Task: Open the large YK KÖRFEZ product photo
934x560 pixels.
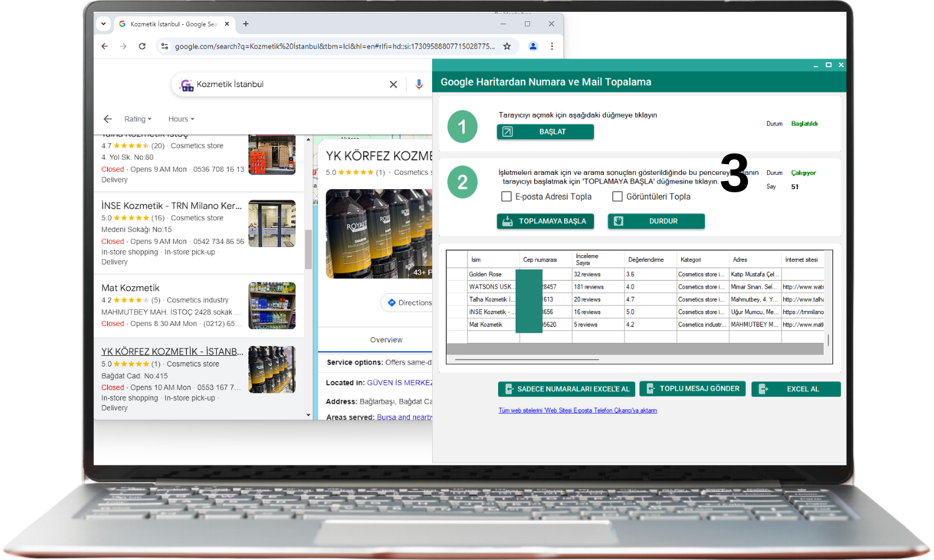Action: coord(379,233)
